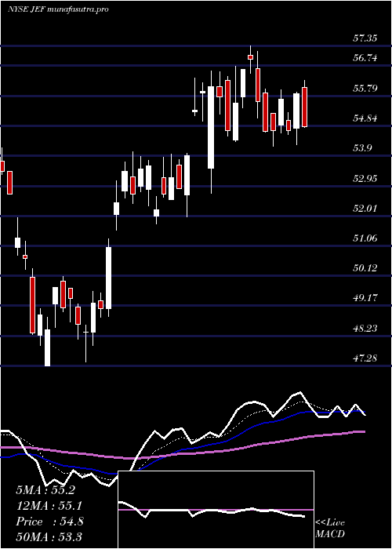Click the 49.17 price level label
Screen dimensions: 392x549
(x=365, y=298)
